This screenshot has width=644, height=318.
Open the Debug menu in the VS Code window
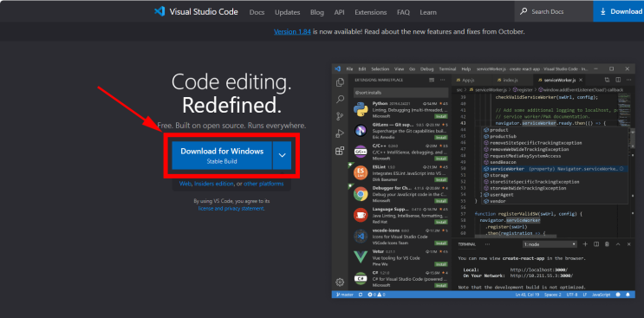tap(426, 69)
